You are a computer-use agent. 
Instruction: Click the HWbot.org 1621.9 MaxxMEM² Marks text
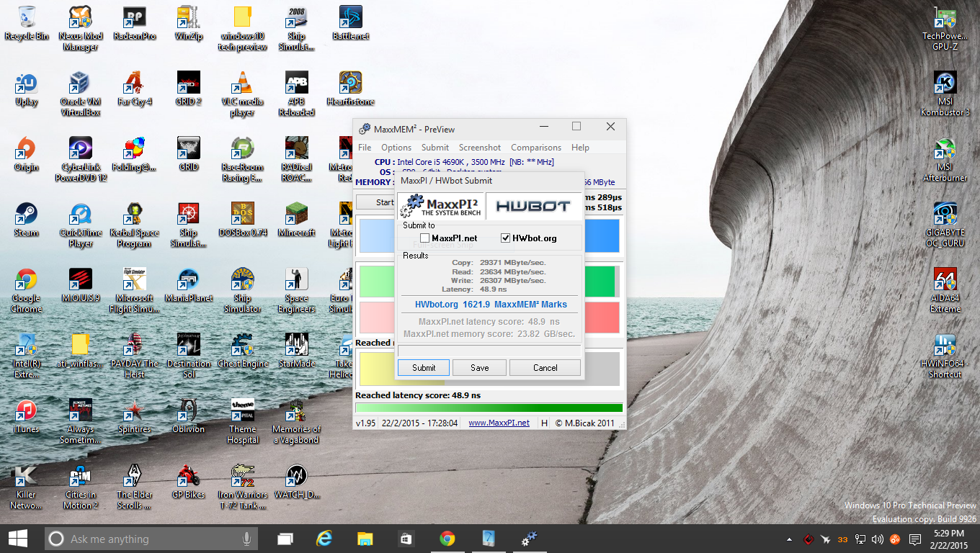point(491,305)
